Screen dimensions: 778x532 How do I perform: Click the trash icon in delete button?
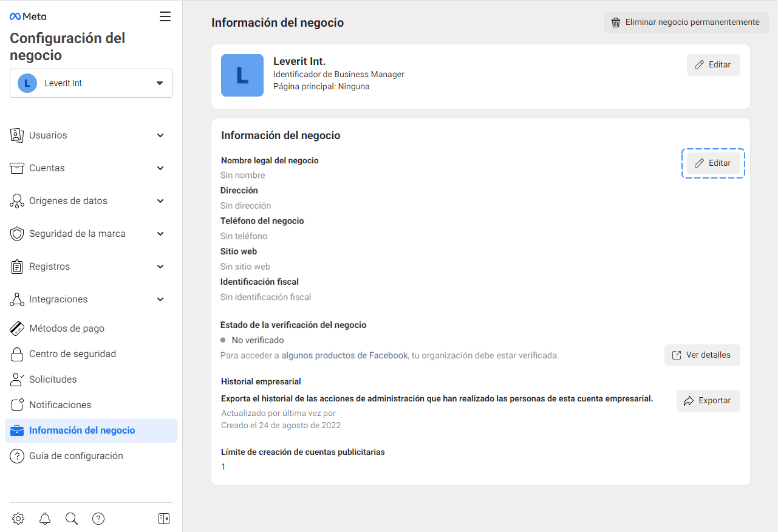tap(616, 22)
